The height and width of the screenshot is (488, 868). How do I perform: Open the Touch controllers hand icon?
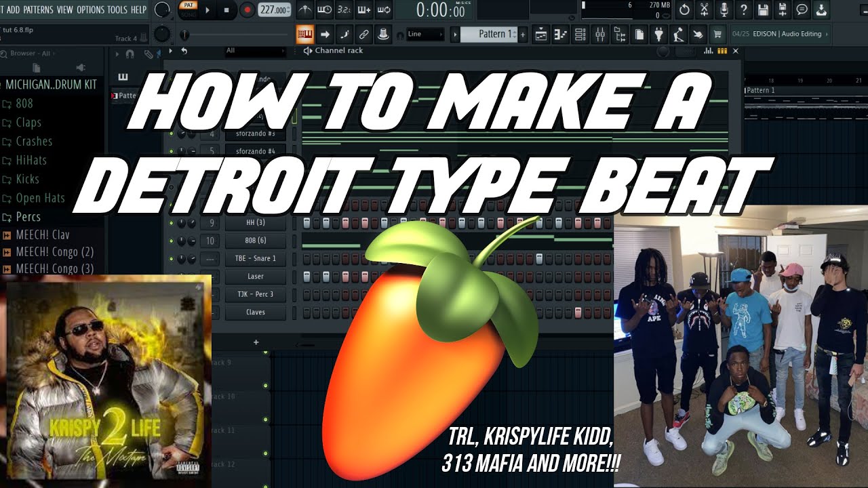698,34
